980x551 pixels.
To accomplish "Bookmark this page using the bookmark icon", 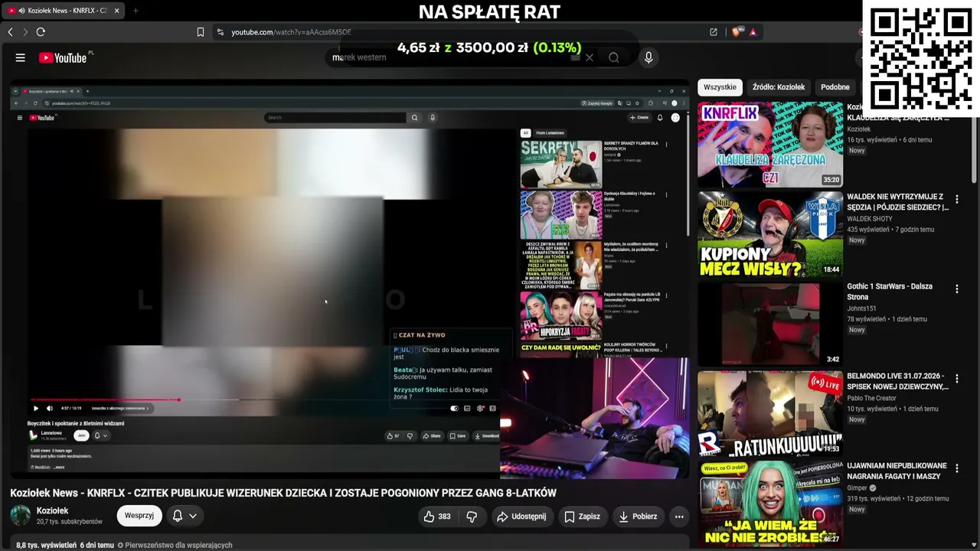I will [201, 32].
